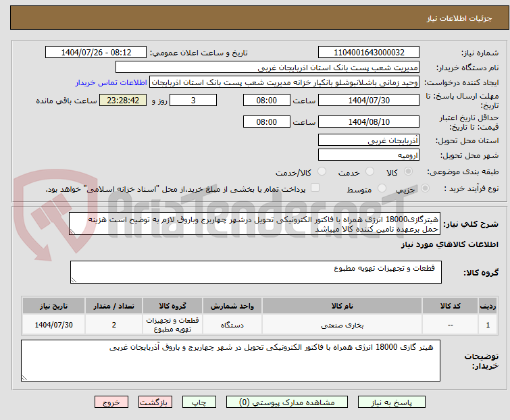The height and width of the screenshot is (420, 510).
Task: Click the goods group قطعات و تجهیزات field
Action: 256,272
